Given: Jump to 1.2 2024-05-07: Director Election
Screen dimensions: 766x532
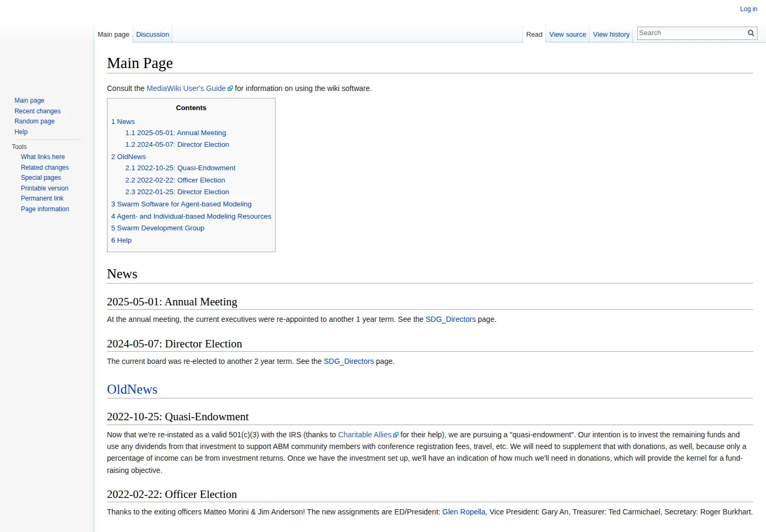Looking at the screenshot, I should [177, 145].
